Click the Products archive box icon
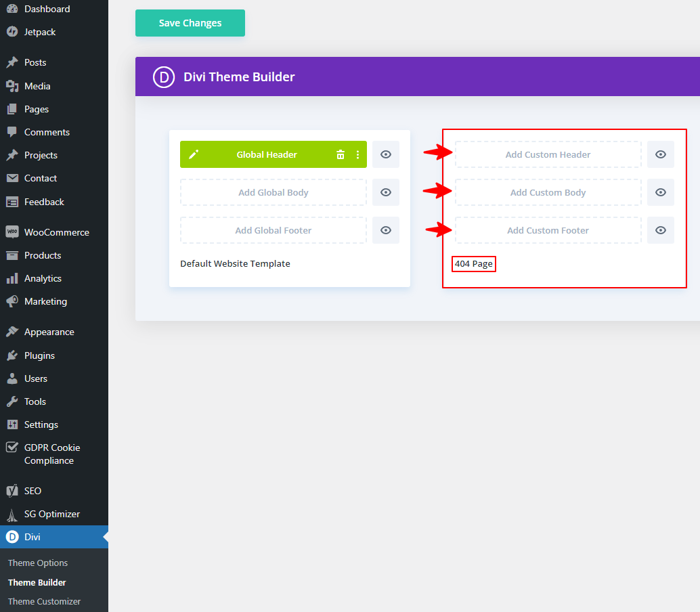This screenshot has width=700, height=612. point(12,255)
